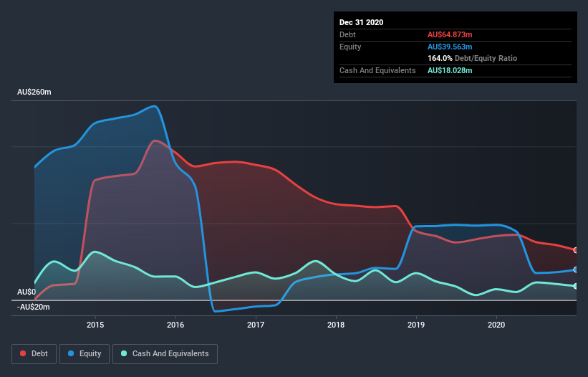Toggle the Debt series in the legend
This screenshot has height=377, width=588.
click(x=34, y=354)
